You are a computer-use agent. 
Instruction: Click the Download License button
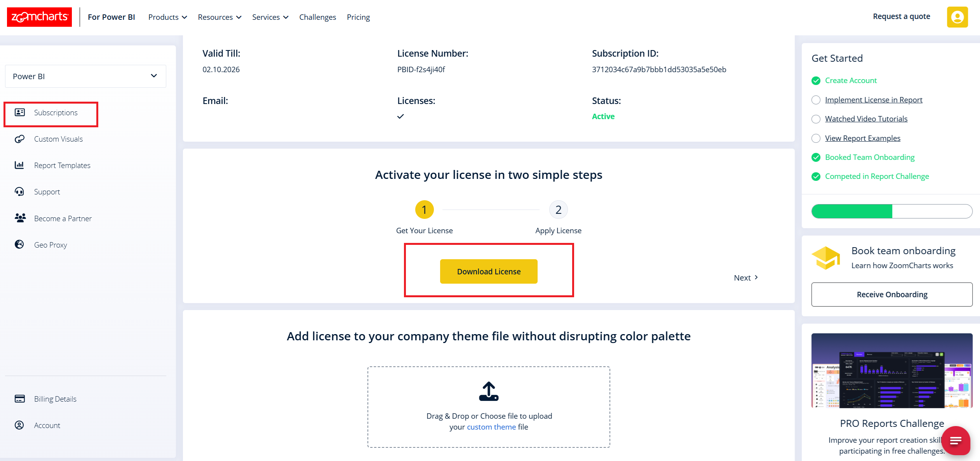click(489, 271)
